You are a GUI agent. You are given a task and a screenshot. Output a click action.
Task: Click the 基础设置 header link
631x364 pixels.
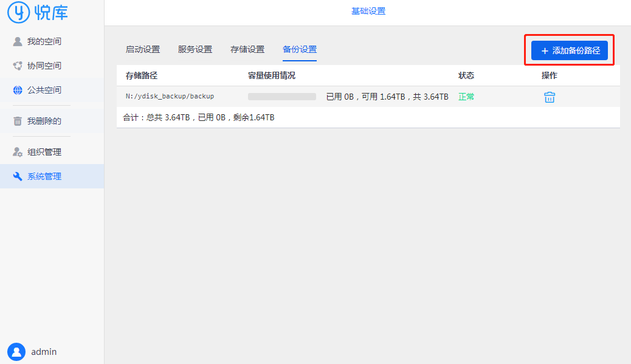point(368,12)
